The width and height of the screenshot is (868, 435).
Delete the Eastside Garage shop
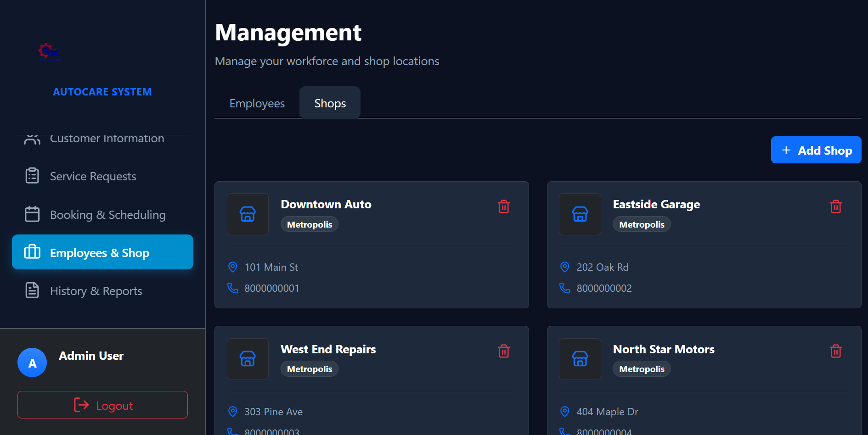pos(836,206)
